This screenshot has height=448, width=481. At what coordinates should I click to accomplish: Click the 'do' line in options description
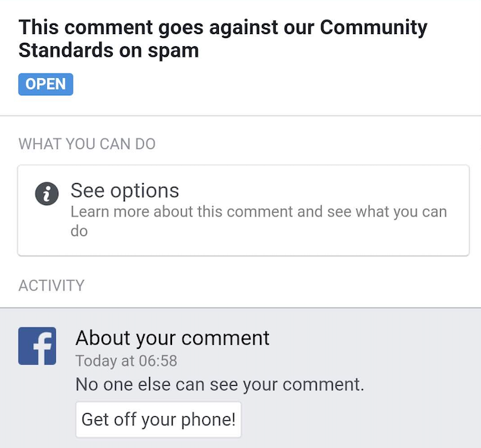click(x=80, y=231)
